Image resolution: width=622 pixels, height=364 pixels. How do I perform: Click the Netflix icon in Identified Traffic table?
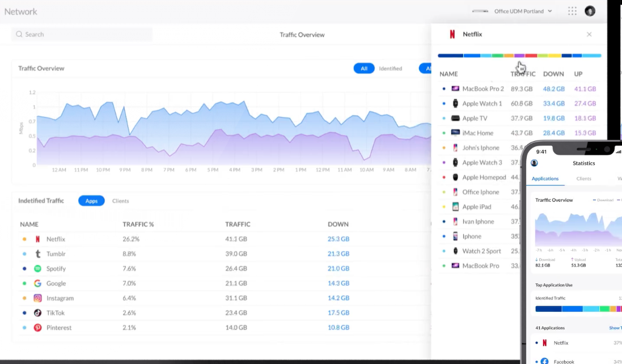pos(37,239)
